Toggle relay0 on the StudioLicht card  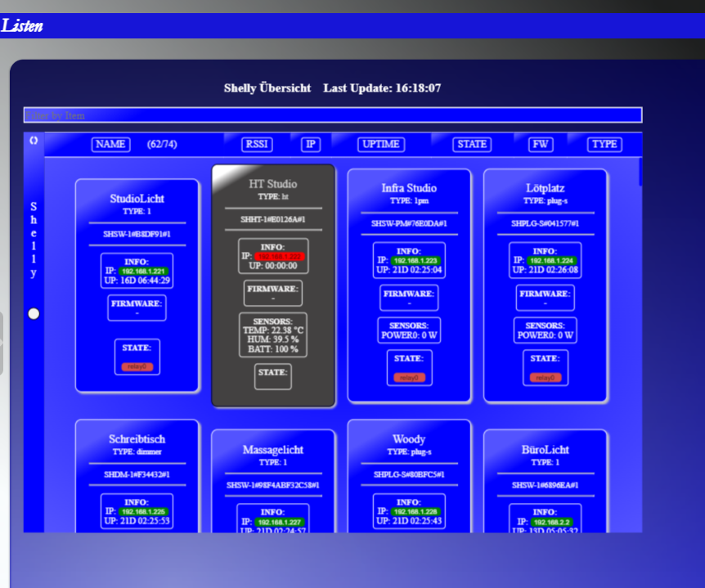click(x=137, y=367)
